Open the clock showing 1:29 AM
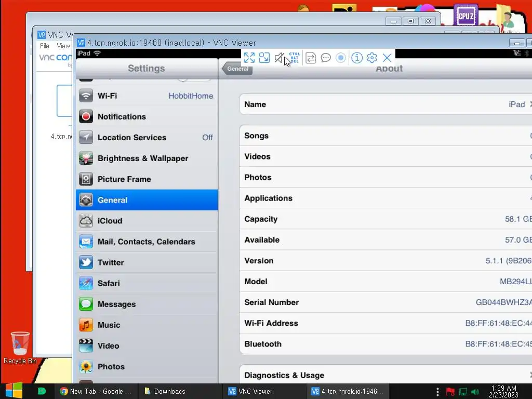The width and height of the screenshot is (532, 399). coord(503,391)
